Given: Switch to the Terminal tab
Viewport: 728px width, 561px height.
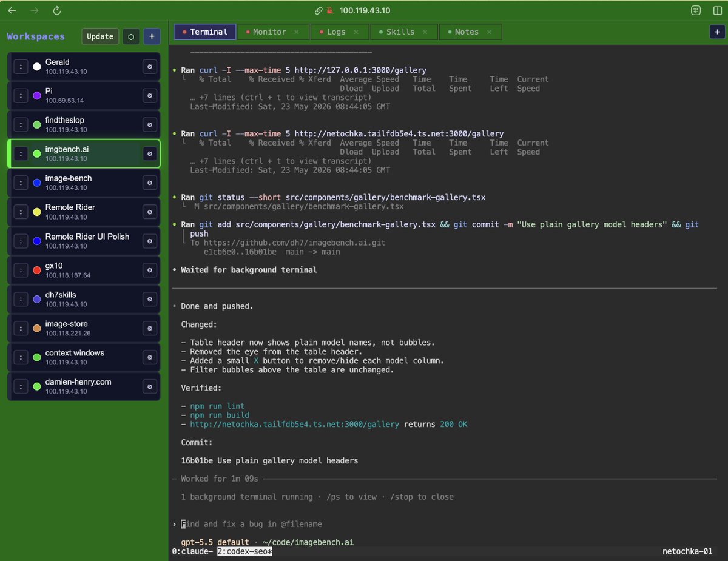Looking at the screenshot, I should [x=204, y=32].
